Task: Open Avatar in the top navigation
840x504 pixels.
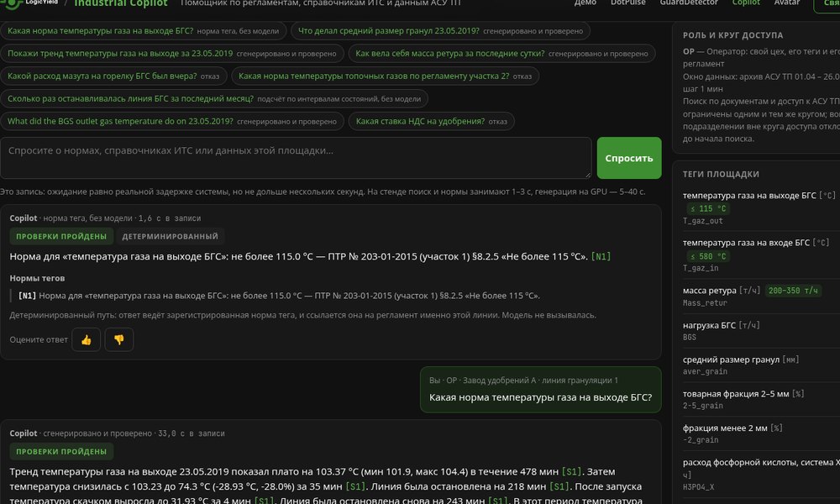Action: pos(787,3)
